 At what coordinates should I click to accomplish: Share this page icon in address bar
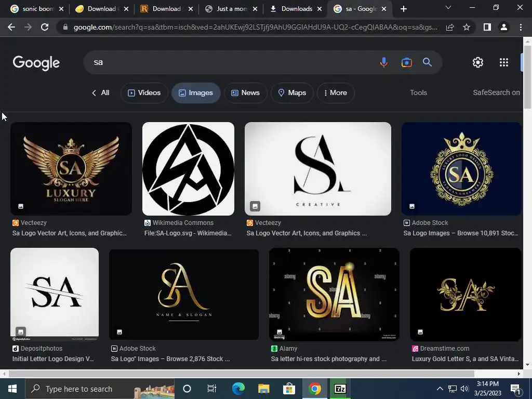coord(450,27)
